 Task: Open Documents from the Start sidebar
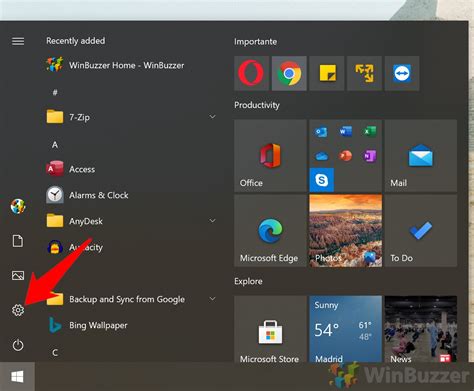18,241
